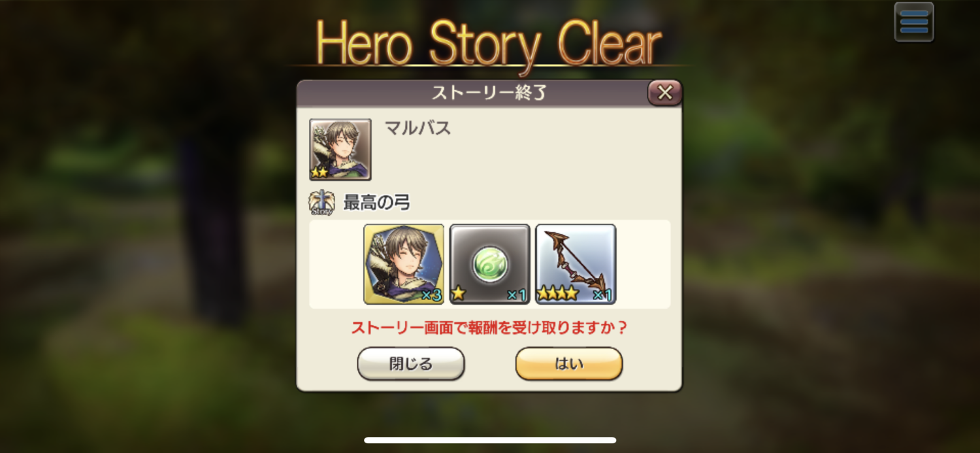
Task: Tap the マルバス name label
Action: coord(418,128)
